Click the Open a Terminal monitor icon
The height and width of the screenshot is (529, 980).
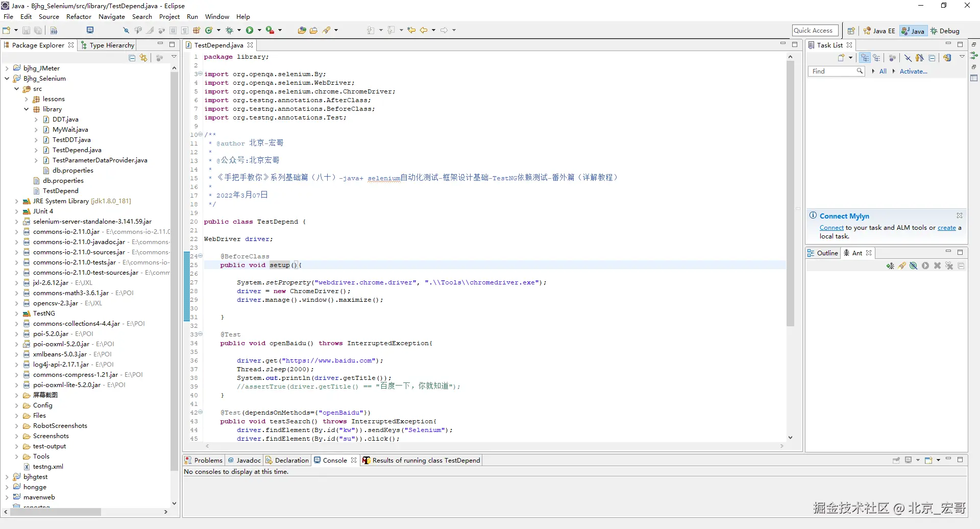[90, 30]
